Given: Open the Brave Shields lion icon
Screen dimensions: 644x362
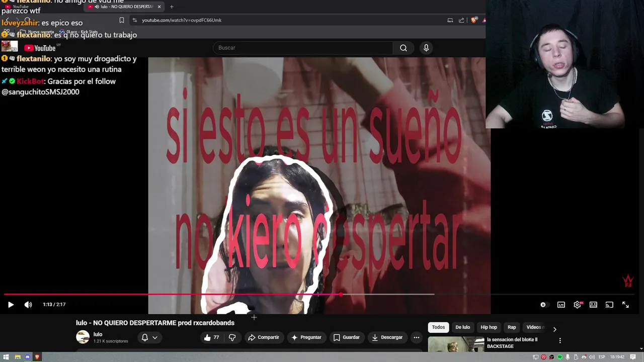Looking at the screenshot, I should [474, 20].
